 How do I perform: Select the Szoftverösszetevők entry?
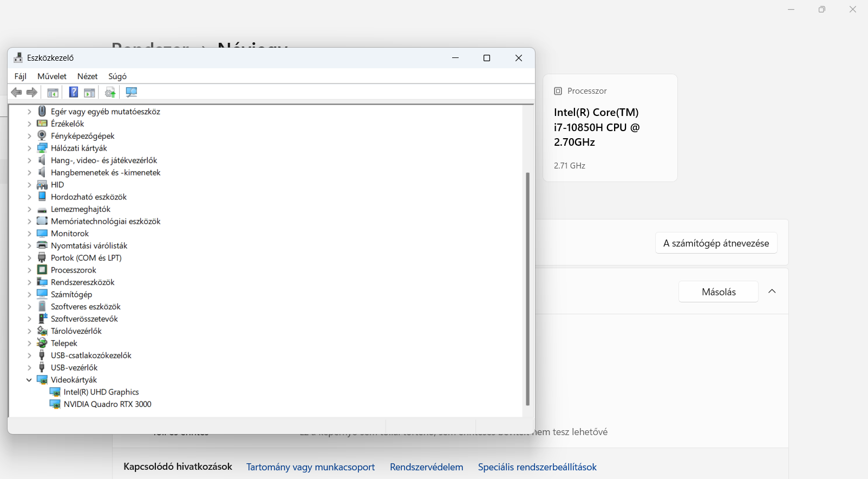pyautogui.click(x=84, y=319)
